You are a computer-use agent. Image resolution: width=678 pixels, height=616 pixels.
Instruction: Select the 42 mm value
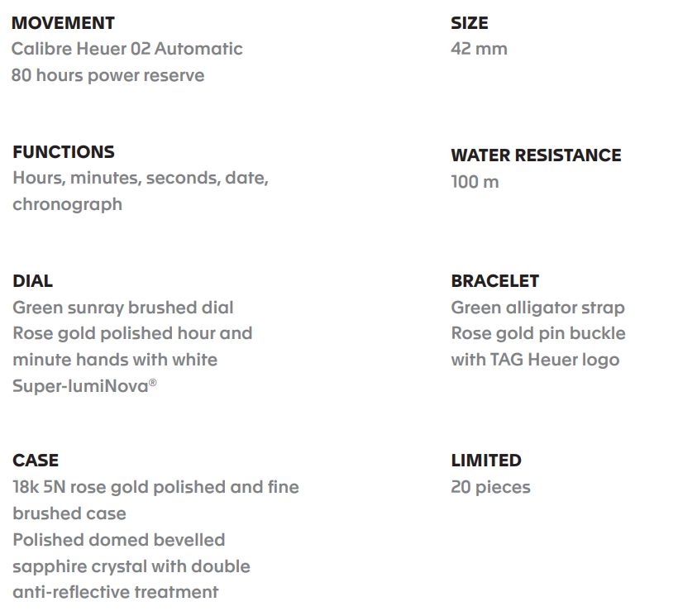pos(479,49)
